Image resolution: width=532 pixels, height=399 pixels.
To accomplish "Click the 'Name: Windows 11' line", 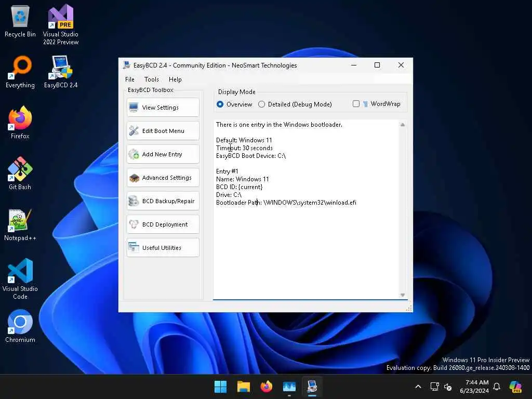I will pos(242,179).
